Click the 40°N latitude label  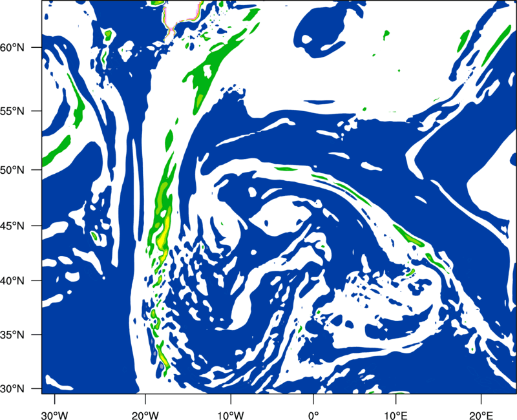[x=12, y=281]
